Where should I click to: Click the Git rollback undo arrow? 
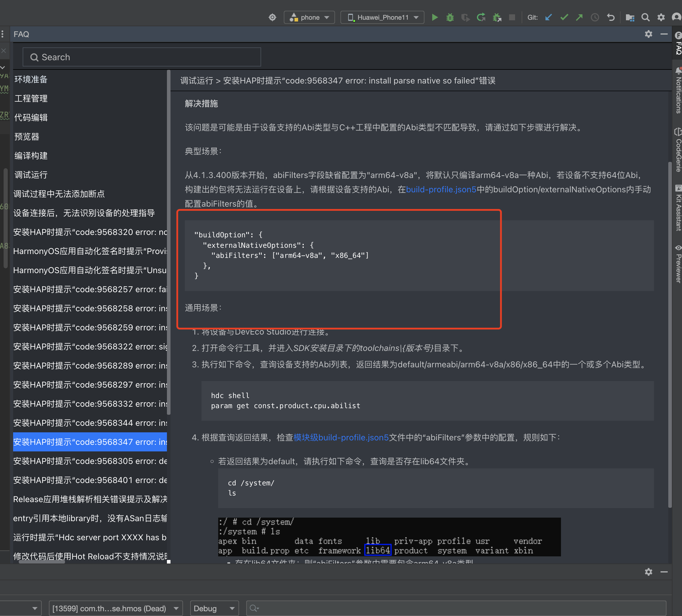[x=611, y=17]
